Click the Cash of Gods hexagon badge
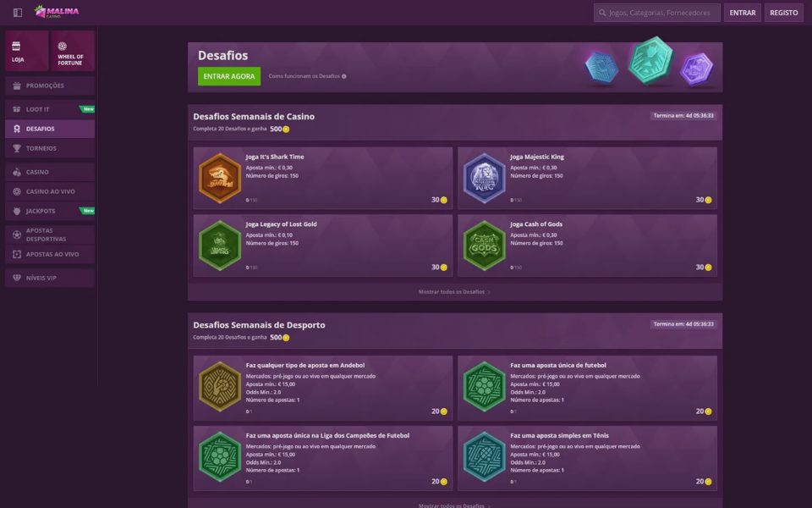 (484, 246)
